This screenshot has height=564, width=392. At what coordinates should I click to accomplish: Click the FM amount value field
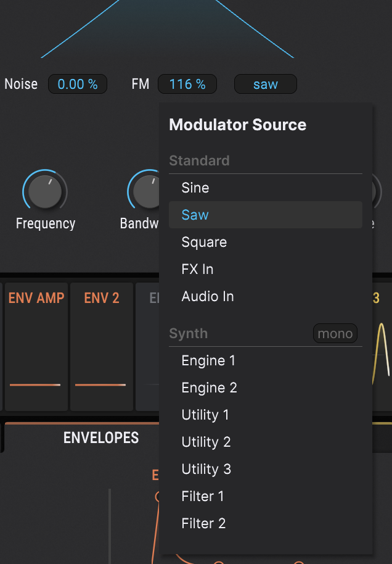(x=187, y=84)
